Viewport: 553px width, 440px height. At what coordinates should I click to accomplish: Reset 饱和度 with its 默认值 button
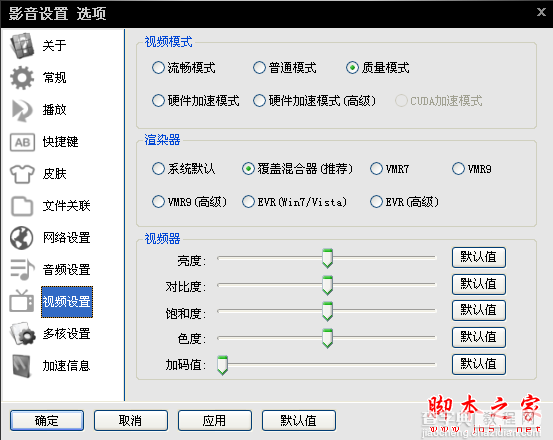[479, 310]
